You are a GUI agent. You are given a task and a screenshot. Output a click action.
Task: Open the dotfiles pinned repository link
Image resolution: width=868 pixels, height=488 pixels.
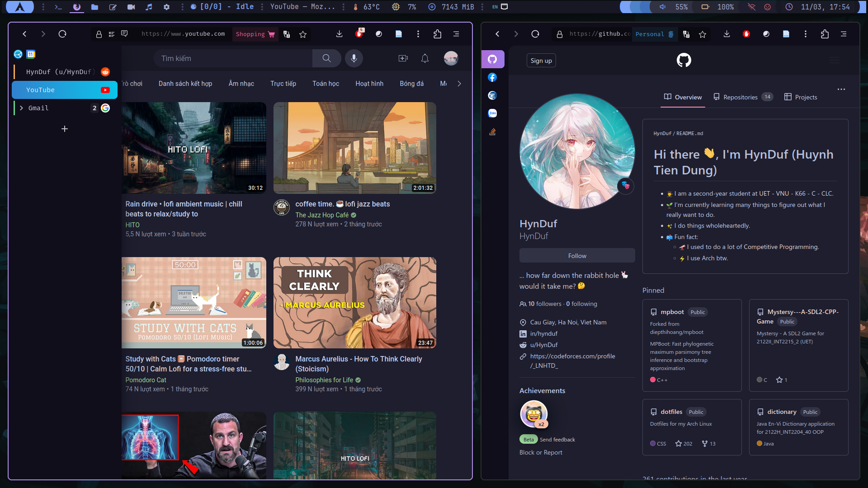(x=671, y=412)
